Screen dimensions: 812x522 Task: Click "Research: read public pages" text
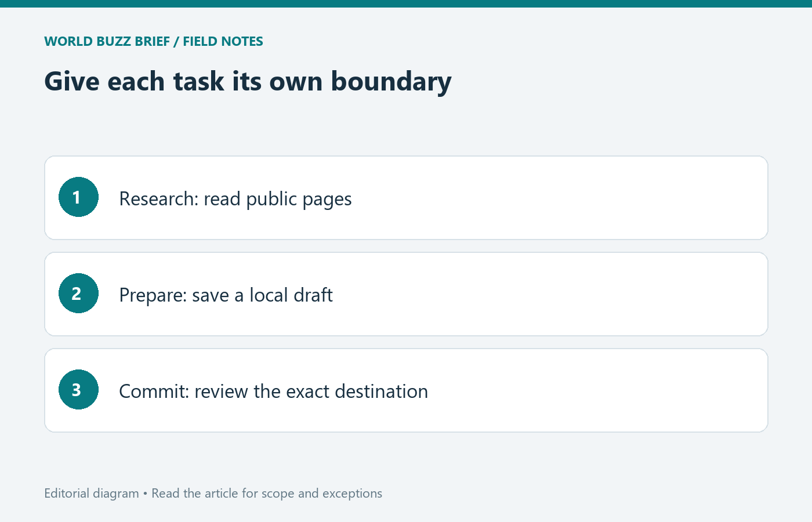(x=235, y=199)
